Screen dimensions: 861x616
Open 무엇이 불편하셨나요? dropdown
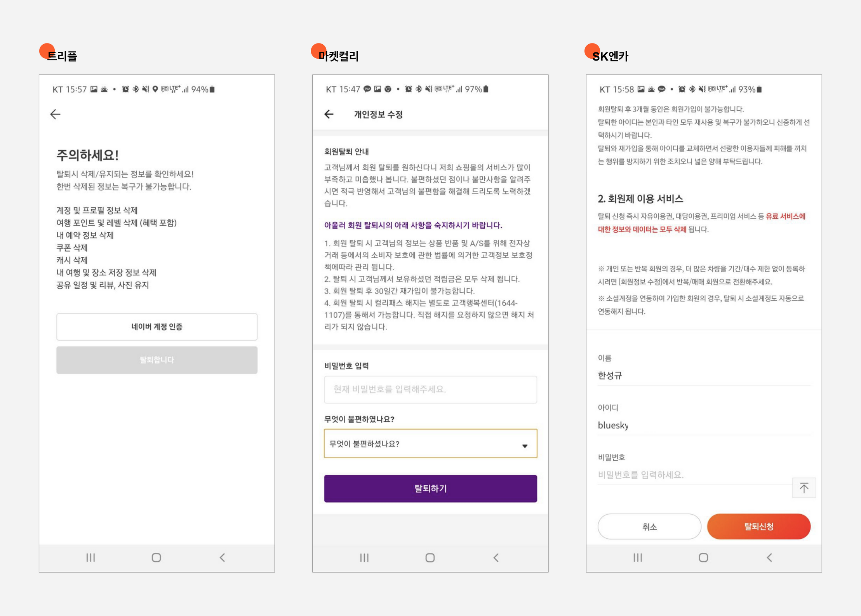tap(430, 444)
